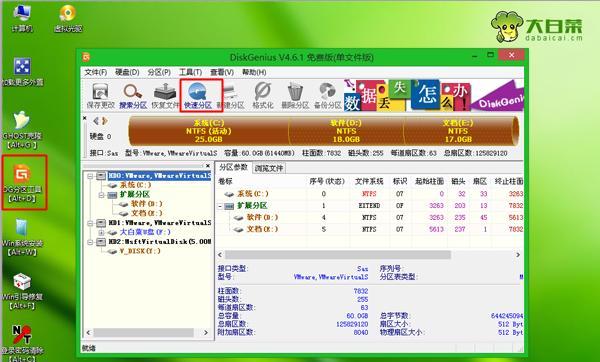Collapse the HD2 MsftVirtualDisk node
Screen dimensions: 600x362
90,242
